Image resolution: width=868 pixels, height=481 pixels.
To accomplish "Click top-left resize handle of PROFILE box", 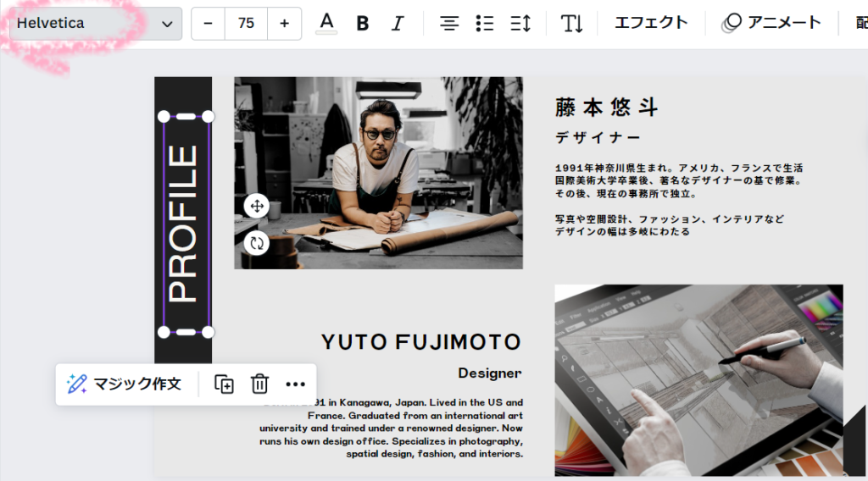I will [164, 117].
